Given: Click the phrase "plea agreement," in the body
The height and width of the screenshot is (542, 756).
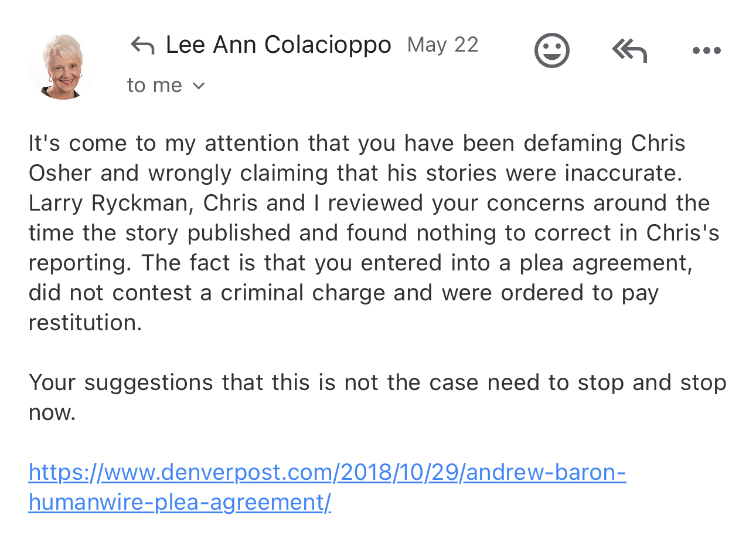Looking at the screenshot, I should coord(604,263).
